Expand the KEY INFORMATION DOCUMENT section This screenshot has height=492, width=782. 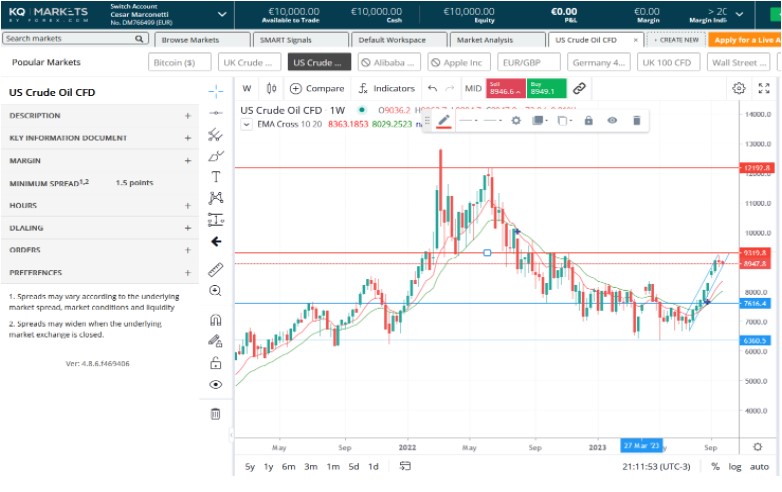(x=100, y=138)
